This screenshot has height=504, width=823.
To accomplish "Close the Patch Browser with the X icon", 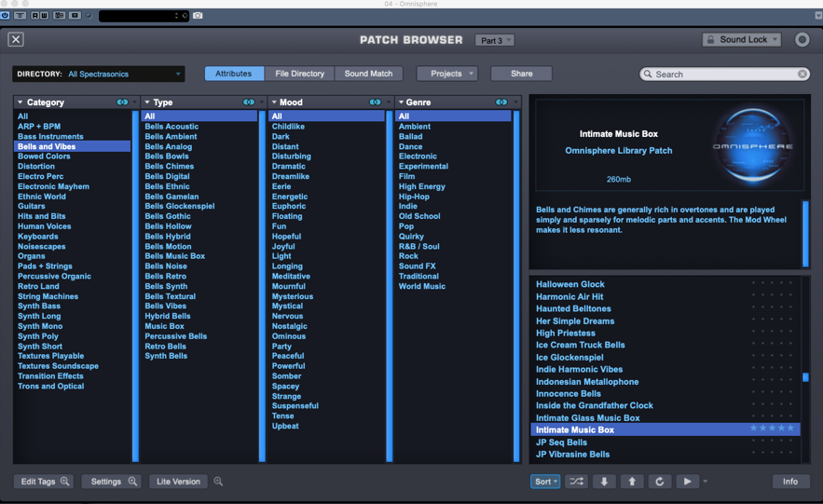I will point(16,39).
